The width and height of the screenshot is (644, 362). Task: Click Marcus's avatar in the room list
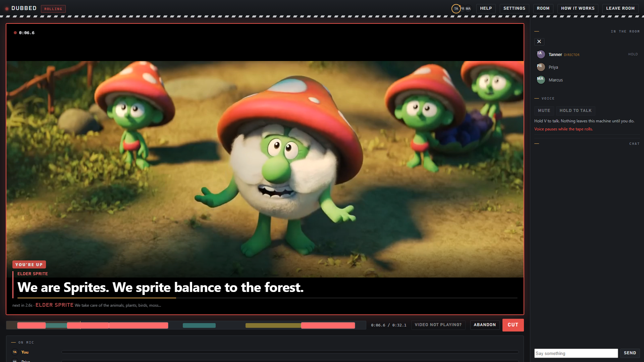pos(541,80)
